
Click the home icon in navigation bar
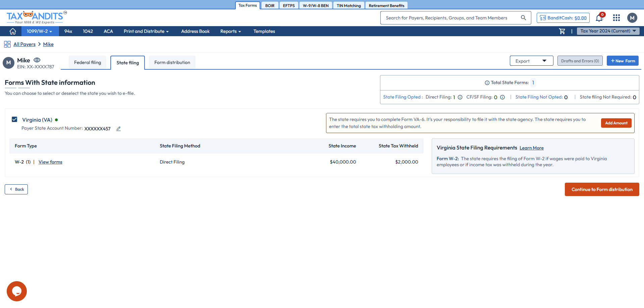pos(13,31)
